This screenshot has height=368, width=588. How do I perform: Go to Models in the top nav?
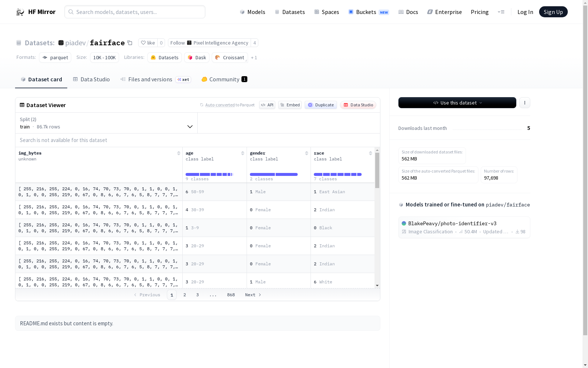[x=252, y=12]
